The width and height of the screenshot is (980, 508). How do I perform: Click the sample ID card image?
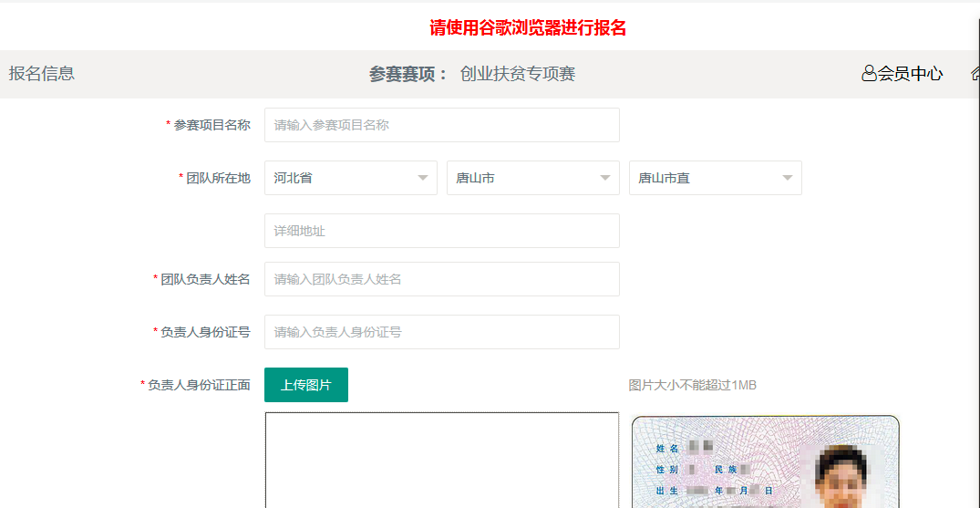click(765, 461)
